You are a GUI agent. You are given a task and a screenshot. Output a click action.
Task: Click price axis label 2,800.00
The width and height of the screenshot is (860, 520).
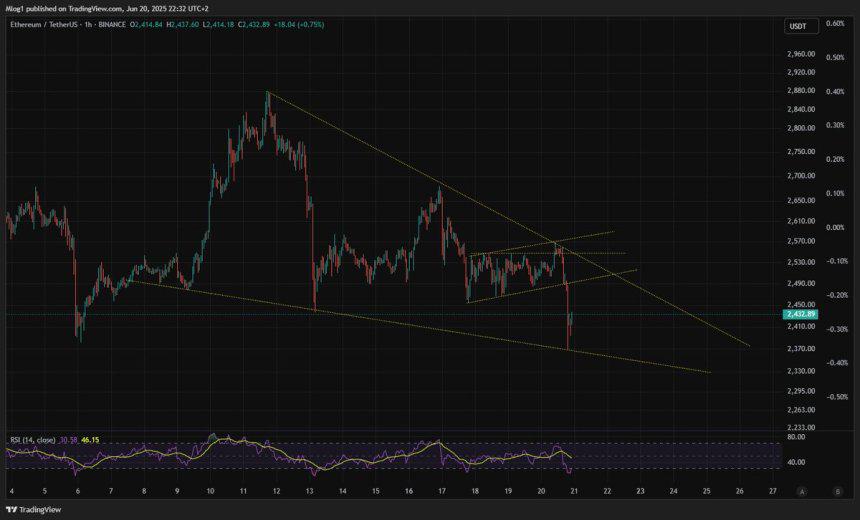[800, 128]
